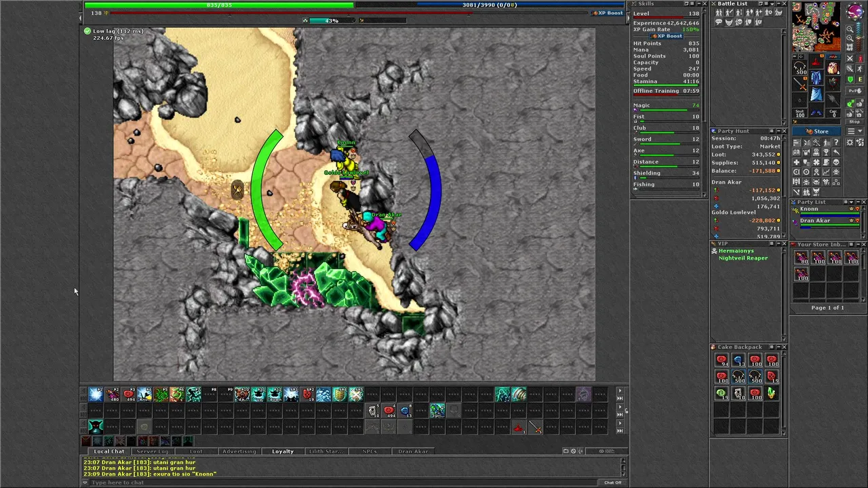Select the crossed-swords offensive stance
This screenshot has width=868, height=488.
point(850,58)
